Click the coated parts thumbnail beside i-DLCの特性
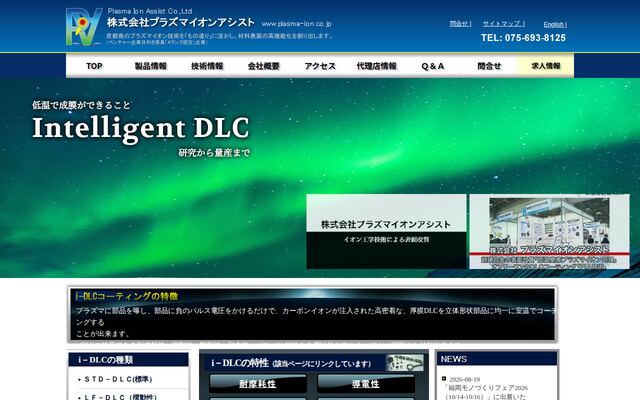The height and width of the screenshot is (400, 640). pos(404,362)
